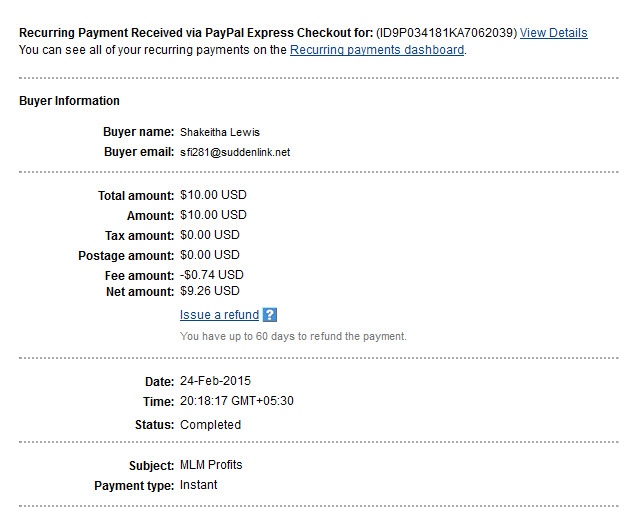Select the buyer email sfi281@suddenlink.net

point(235,152)
